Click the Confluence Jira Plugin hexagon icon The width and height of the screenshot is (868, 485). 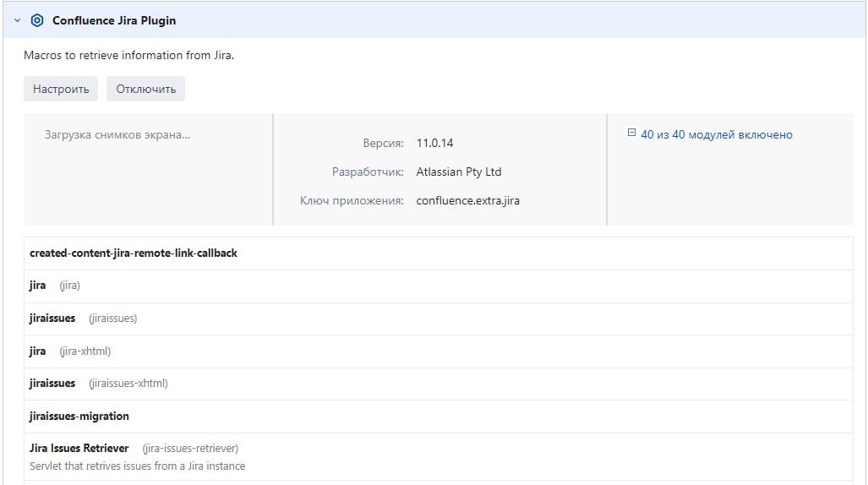click(x=37, y=20)
